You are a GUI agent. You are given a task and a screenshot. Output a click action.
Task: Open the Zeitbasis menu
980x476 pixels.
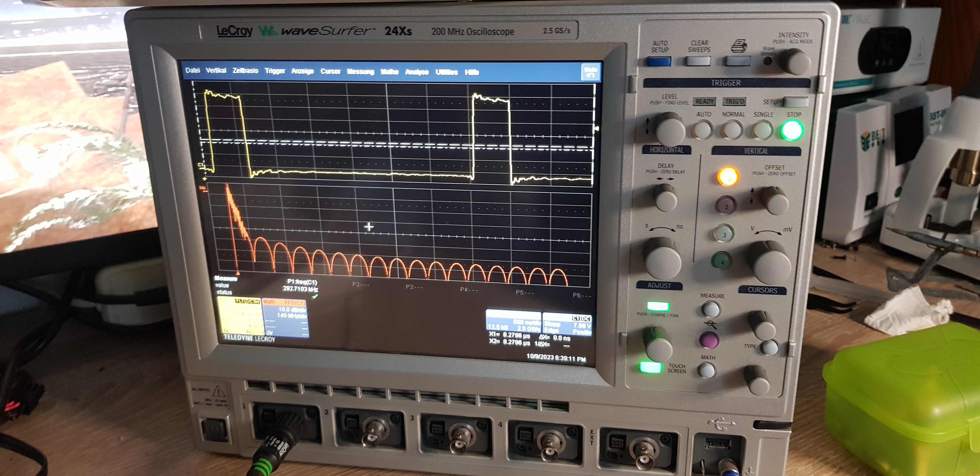tap(245, 71)
